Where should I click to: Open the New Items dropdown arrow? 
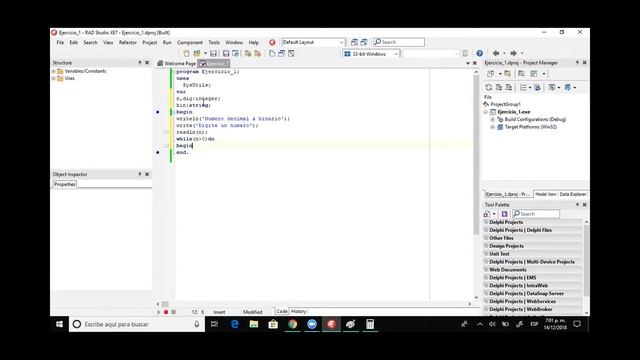pyautogui.click(x=205, y=53)
